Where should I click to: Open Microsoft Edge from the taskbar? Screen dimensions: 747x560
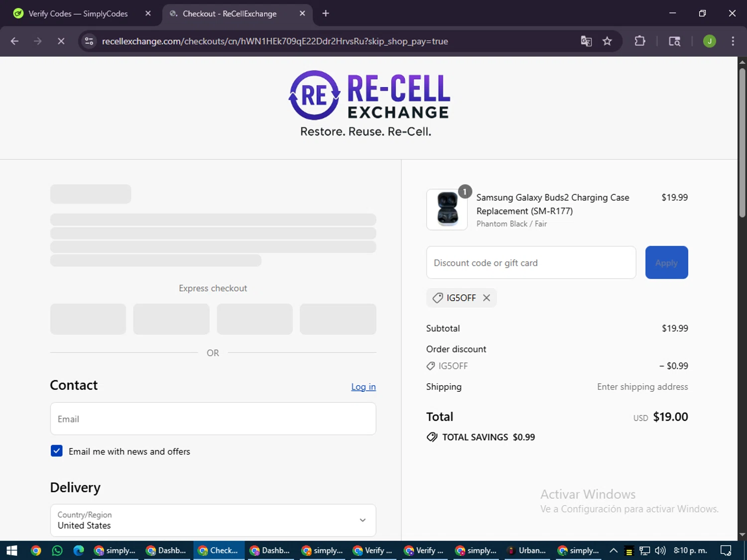pyautogui.click(x=79, y=550)
